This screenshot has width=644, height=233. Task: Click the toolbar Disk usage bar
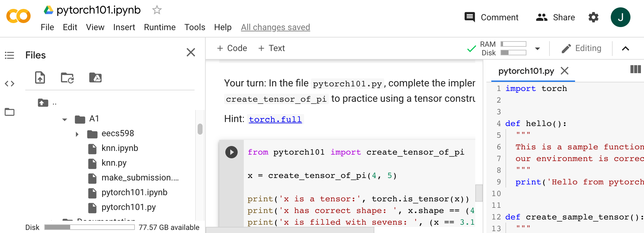pyautogui.click(x=513, y=53)
